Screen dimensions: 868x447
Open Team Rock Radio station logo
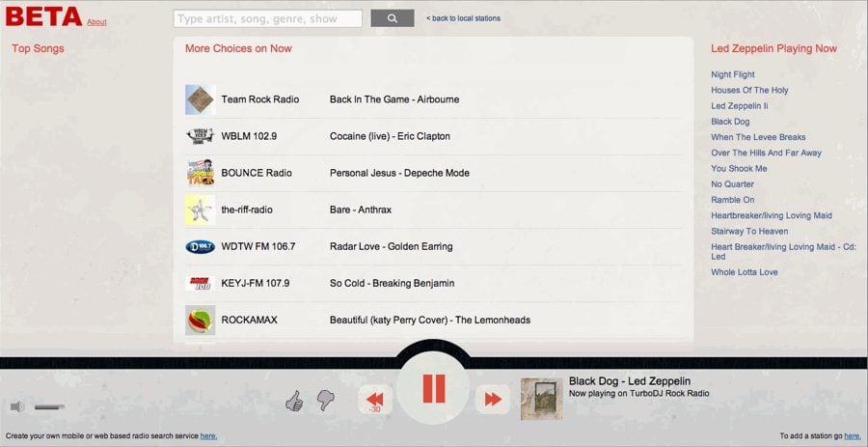coord(200,99)
